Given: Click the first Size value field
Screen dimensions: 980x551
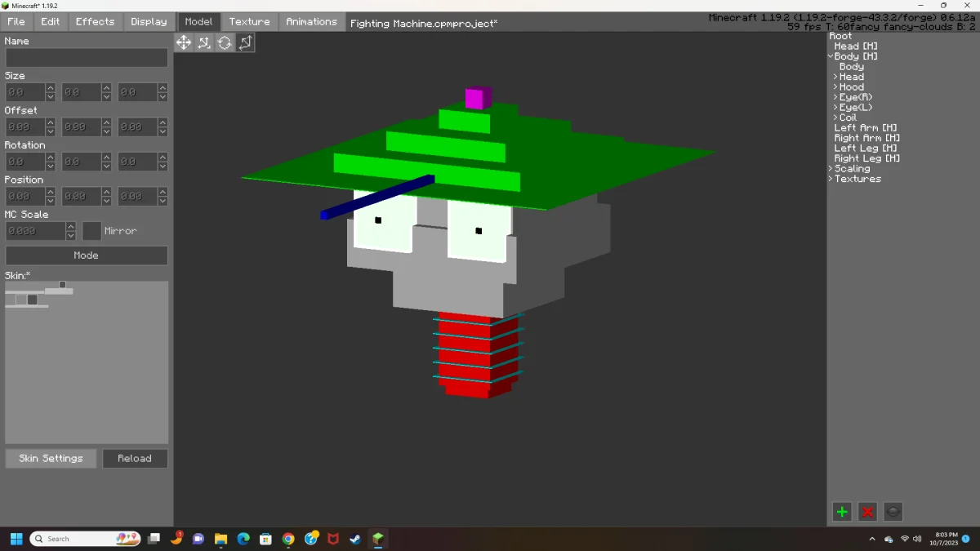Looking at the screenshot, I should (25, 92).
